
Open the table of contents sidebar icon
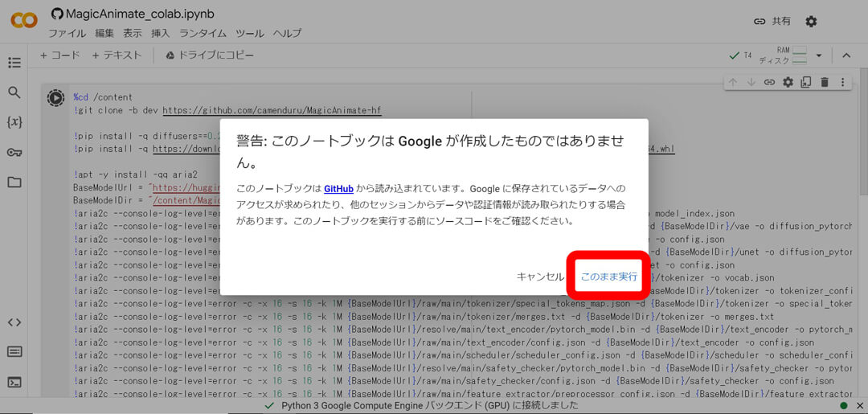point(14,63)
